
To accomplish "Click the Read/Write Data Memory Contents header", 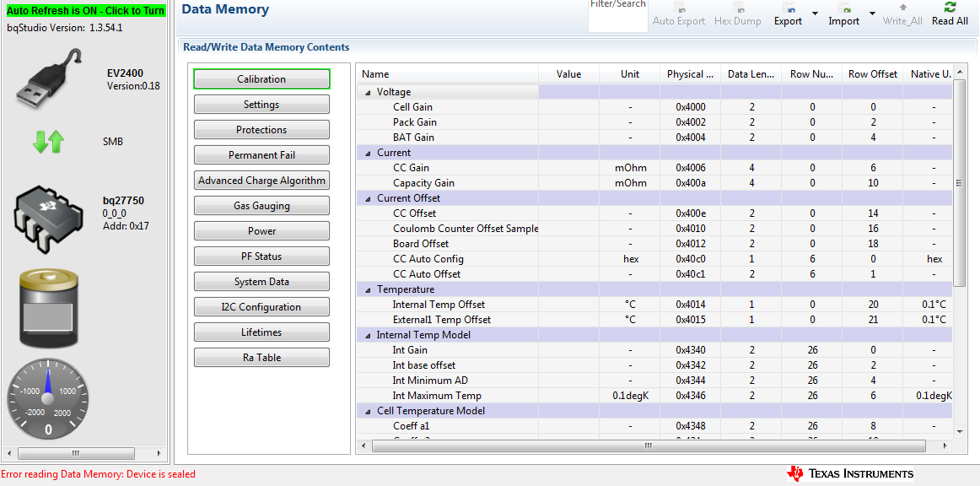I will (x=267, y=47).
